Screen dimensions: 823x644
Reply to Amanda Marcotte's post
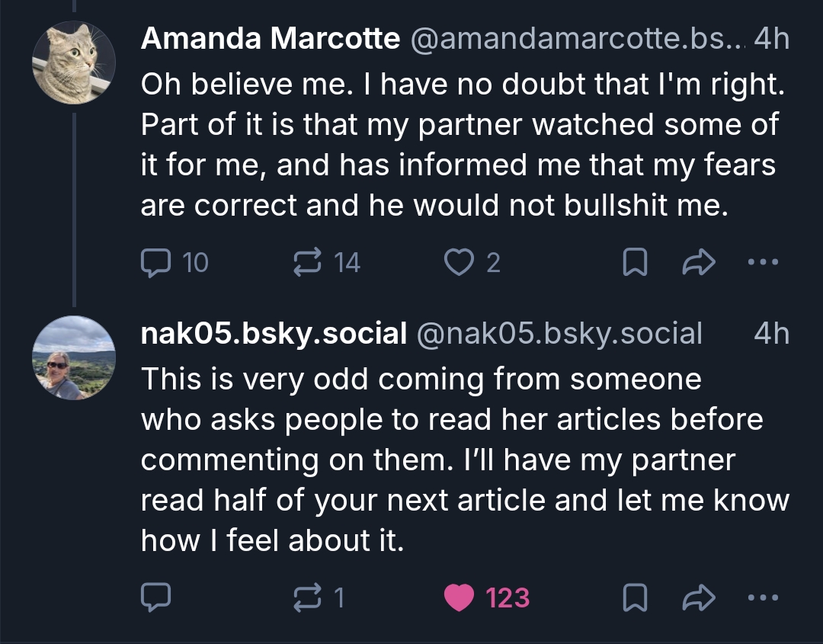tap(157, 263)
